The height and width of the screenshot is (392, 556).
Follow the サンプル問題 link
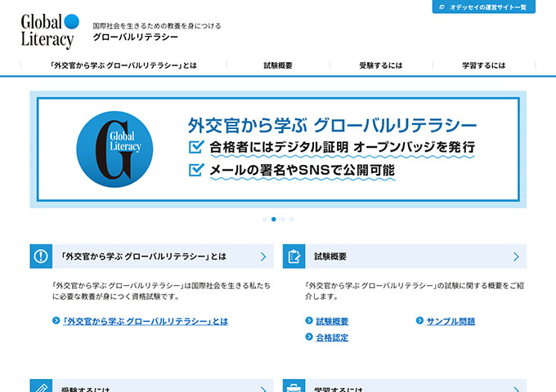451,321
